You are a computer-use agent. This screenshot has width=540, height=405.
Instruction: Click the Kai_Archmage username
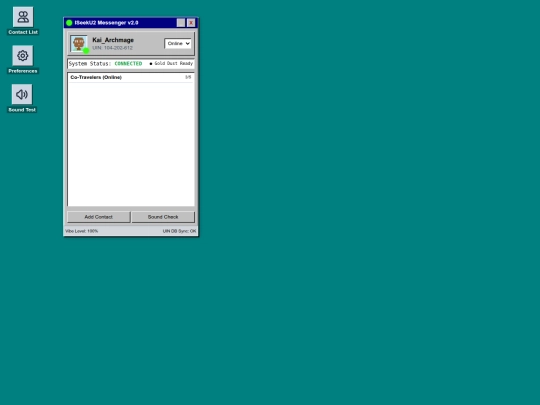coord(113,40)
